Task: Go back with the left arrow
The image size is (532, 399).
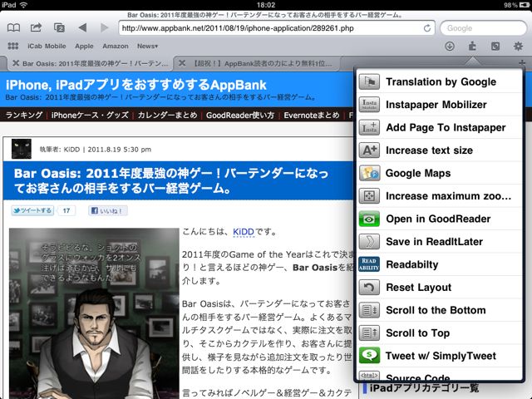Action: (82, 27)
